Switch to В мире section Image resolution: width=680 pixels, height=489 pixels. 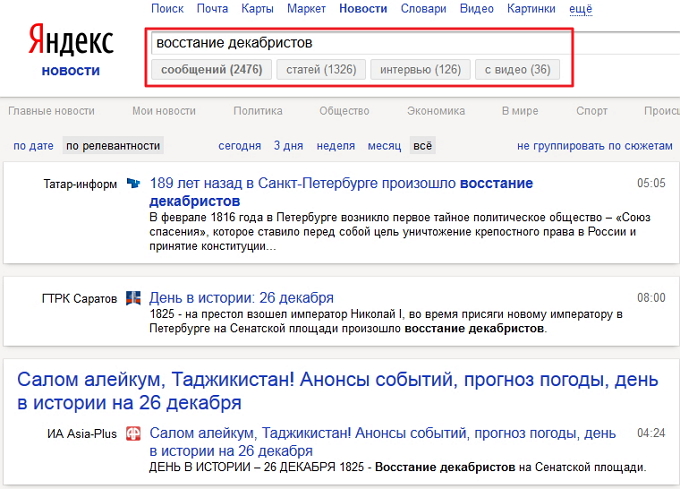(x=520, y=111)
